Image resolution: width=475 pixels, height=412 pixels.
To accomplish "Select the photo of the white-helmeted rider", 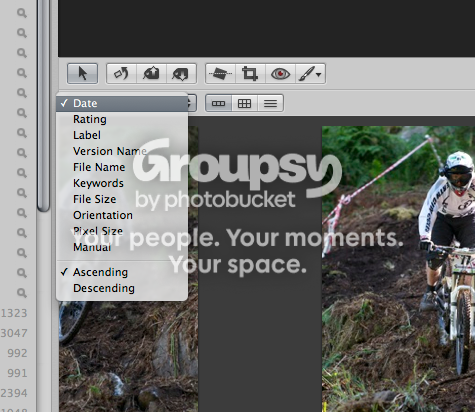I will point(398,269).
